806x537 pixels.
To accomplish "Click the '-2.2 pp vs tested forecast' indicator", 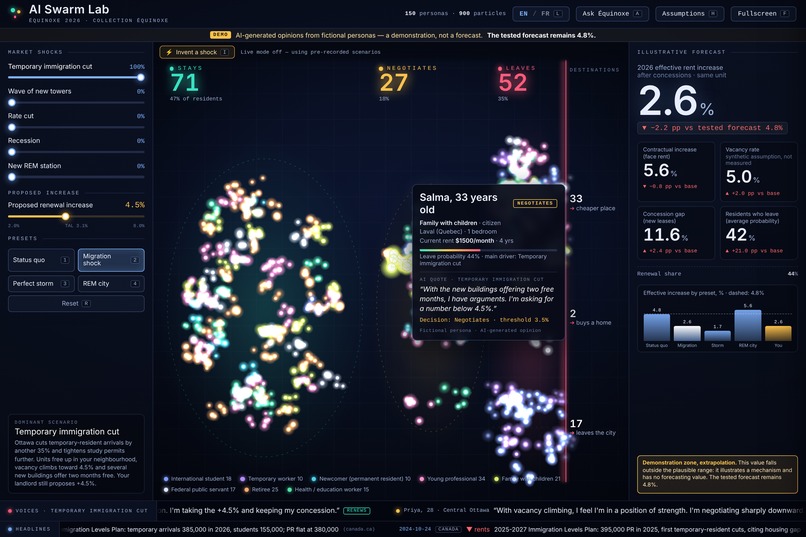I will coord(712,128).
